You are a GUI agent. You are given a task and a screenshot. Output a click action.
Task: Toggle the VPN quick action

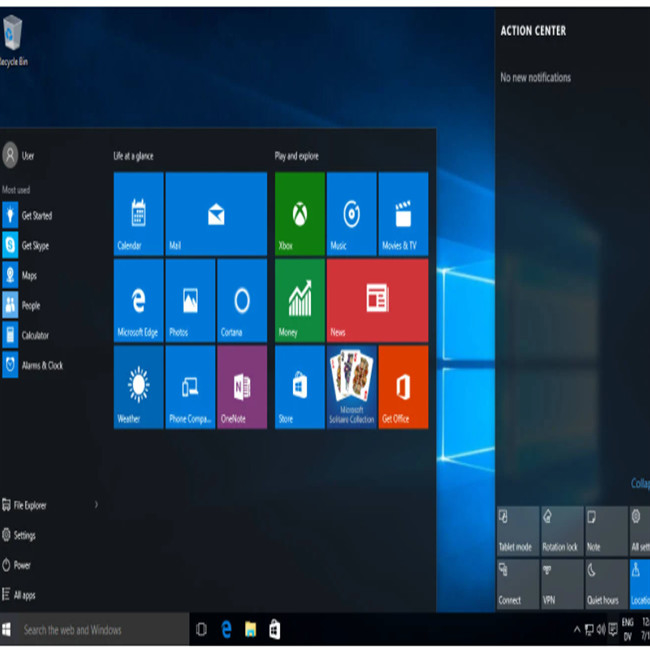tap(562, 585)
